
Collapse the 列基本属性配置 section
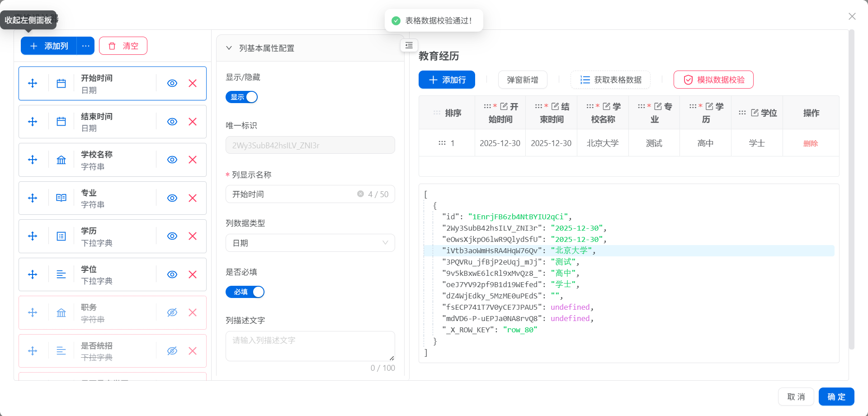point(229,48)
